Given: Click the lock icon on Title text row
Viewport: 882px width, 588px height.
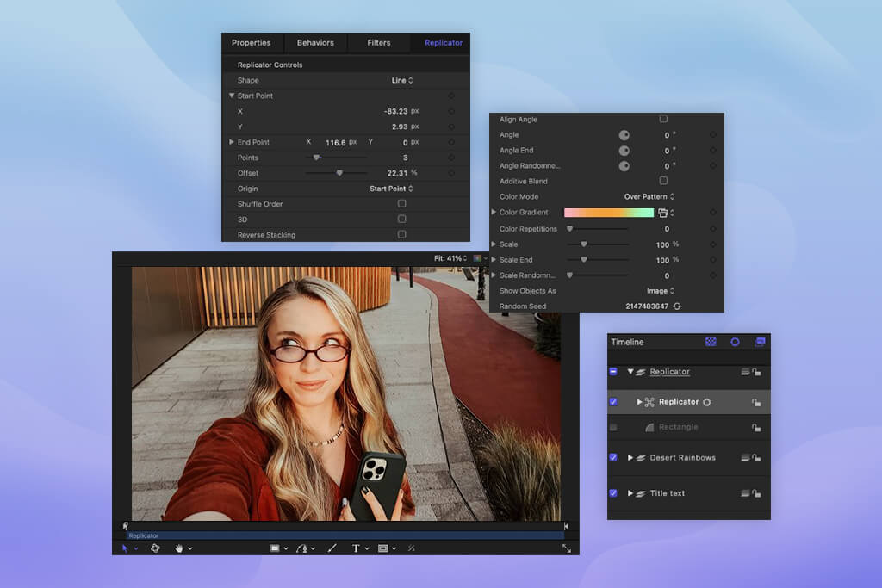Looking at the screenshot, I should tap(756, 493).
